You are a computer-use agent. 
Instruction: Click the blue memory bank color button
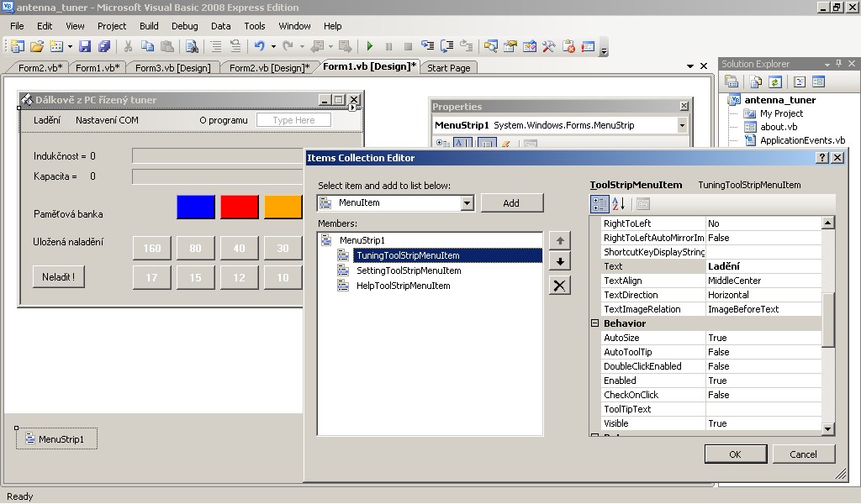(x=196, y=207)
